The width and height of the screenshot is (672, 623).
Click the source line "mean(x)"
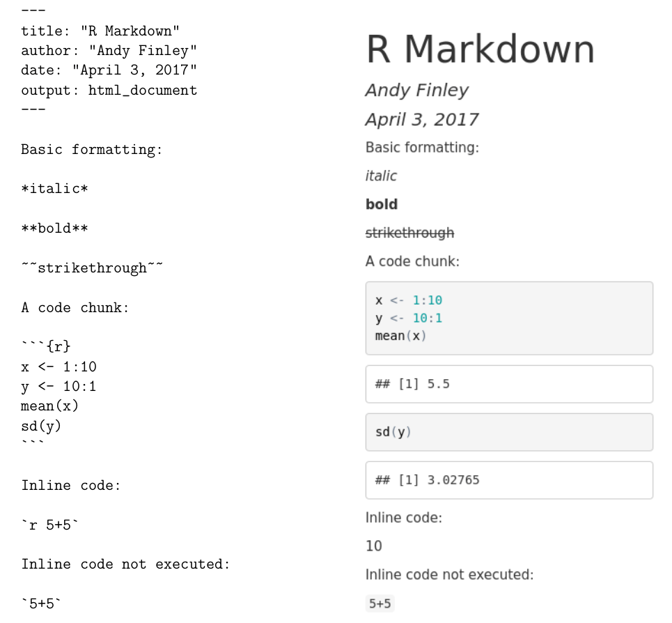[50, 406]
